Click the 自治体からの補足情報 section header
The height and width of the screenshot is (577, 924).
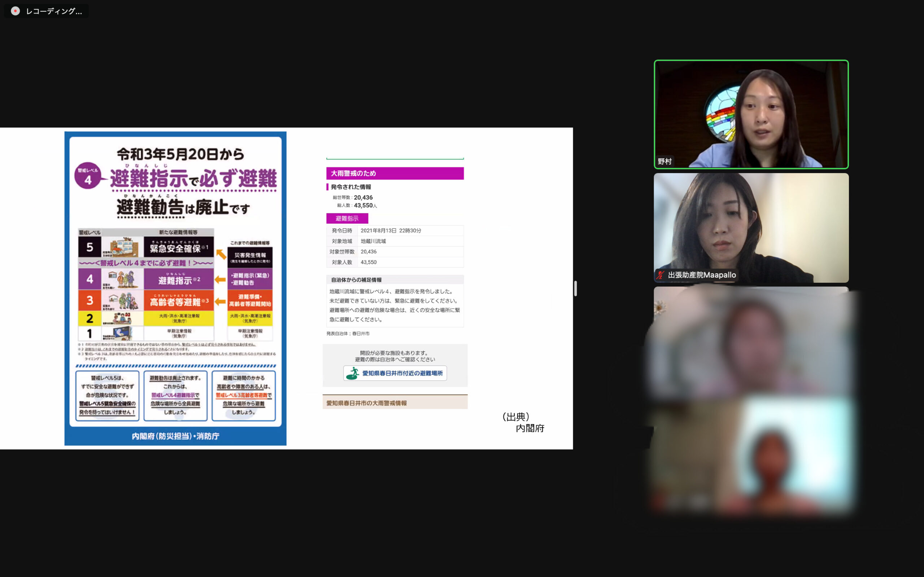pos(356,280)
